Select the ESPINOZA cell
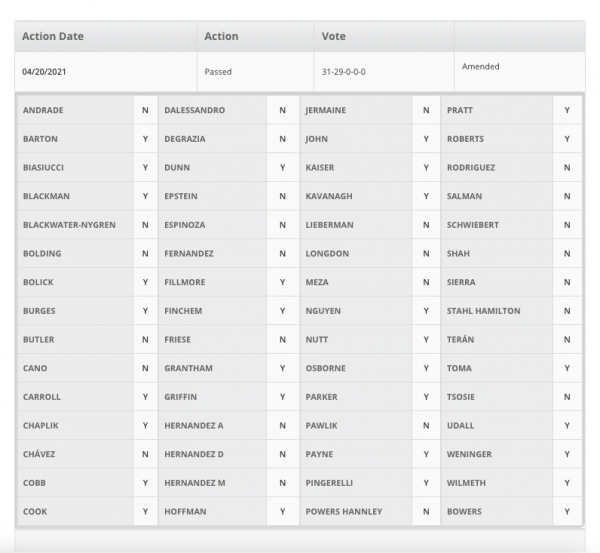Image resolution: width=600 pixels, height=553 pixels. pyautogui.click(x=213, y=225)
